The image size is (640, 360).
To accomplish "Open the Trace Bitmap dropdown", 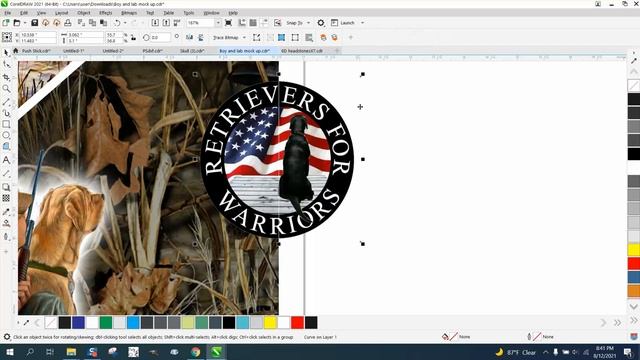I will click(x=244, y=38).
